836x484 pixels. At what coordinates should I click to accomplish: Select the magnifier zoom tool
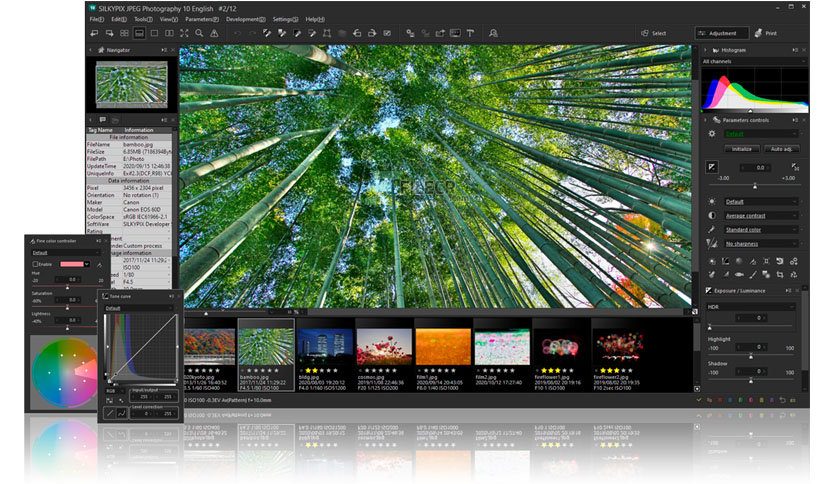[199, 33]
